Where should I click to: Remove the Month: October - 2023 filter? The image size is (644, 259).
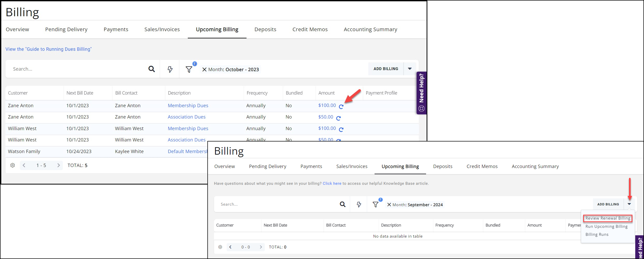204,70
